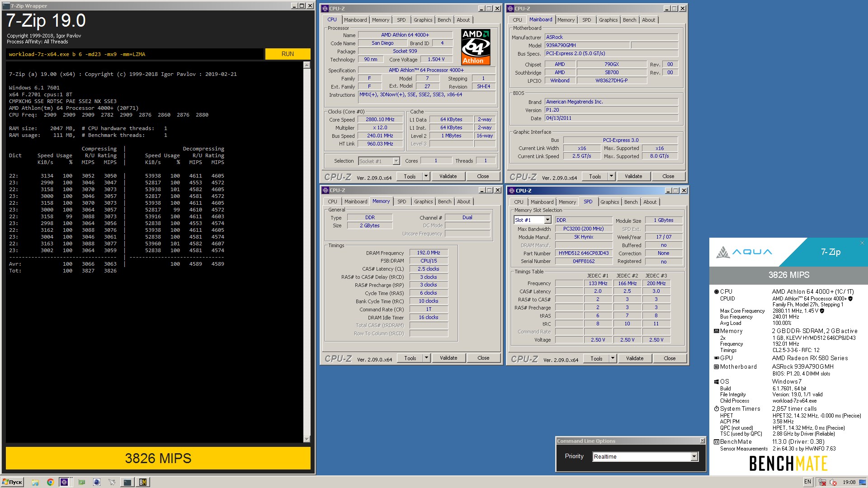Screen dimensions: 868x488
Task: Click the Bus Speed 240.01 MHz value
Action: (380, 136)
